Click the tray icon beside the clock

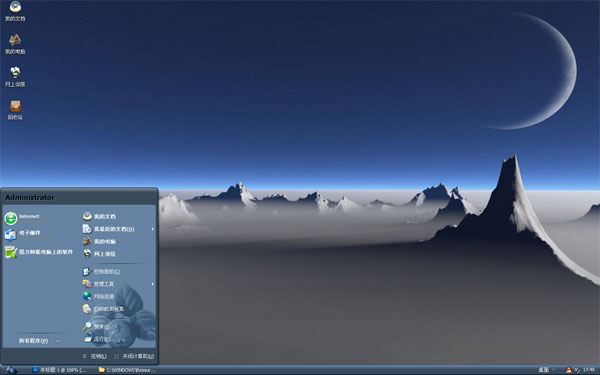pos(577,370)
